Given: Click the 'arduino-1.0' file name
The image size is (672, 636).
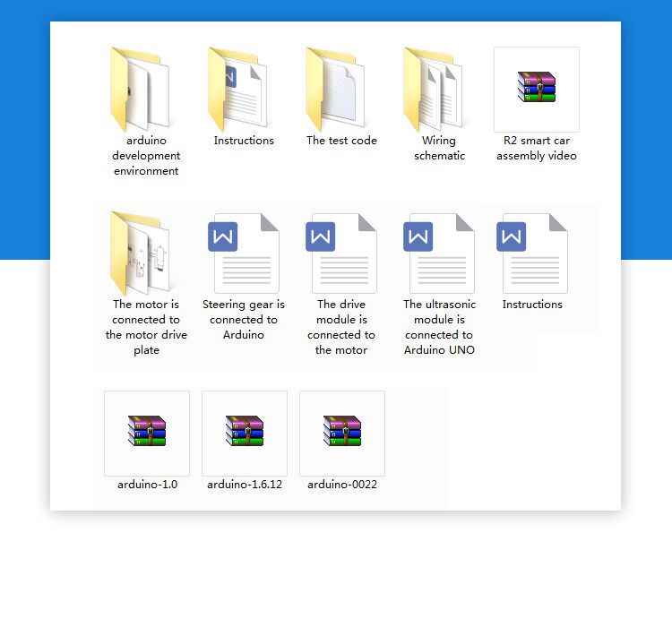Looking at the screenshot, I should (148, 485).
